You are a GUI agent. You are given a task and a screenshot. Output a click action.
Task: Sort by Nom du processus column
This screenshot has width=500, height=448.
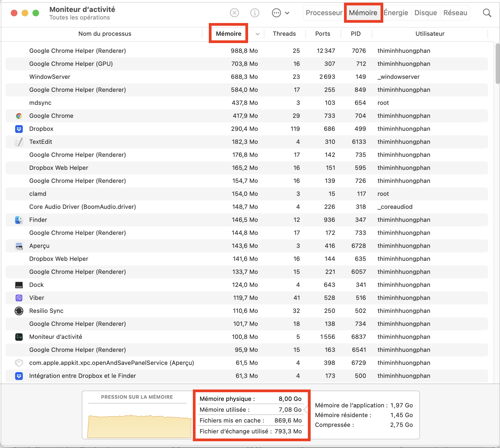[x=105, y=34]
